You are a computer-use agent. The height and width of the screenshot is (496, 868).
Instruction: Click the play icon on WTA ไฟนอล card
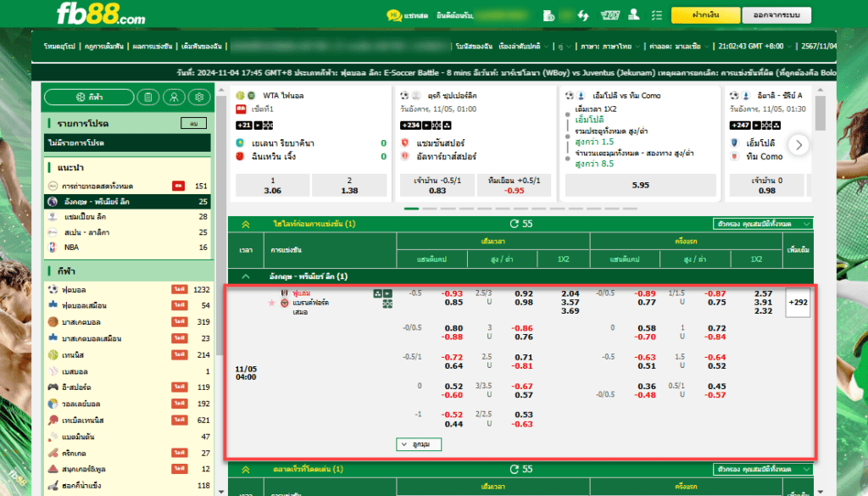(x=258, y=125)
